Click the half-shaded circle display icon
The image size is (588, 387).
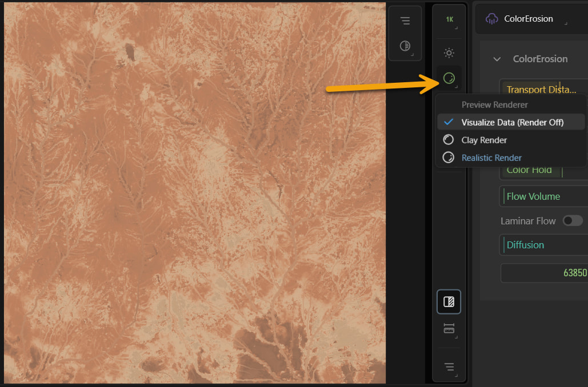[405, 46]
